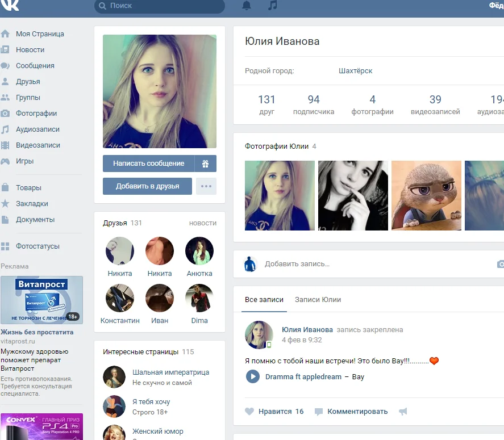Open Закладки in the sidebar
The width and height of the screenshot is (504, 440).
pyautogui.click(x=32, y=203)
